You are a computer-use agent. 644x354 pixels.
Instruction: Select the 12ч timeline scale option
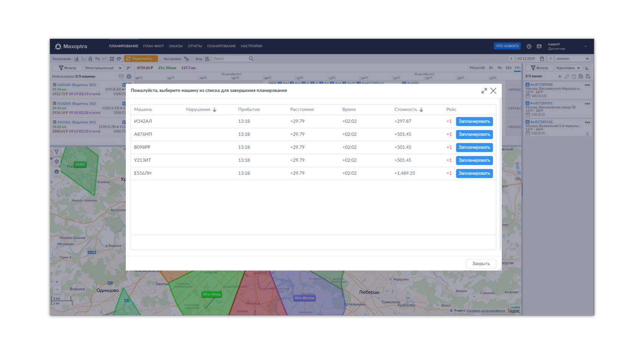point(508,68)
